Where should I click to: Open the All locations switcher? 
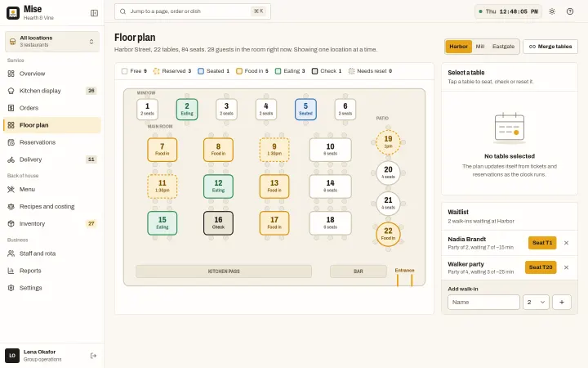52,42
